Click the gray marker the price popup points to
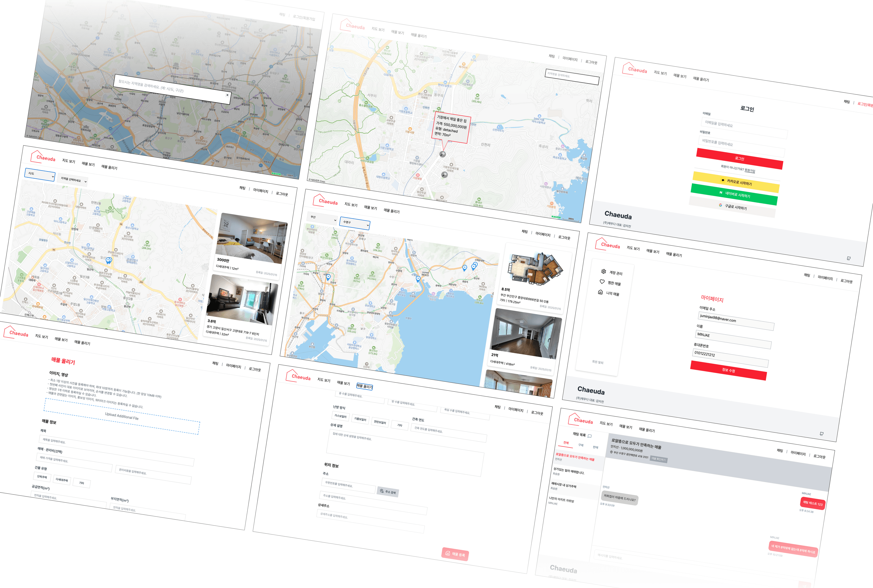 [x=443, y=154]
